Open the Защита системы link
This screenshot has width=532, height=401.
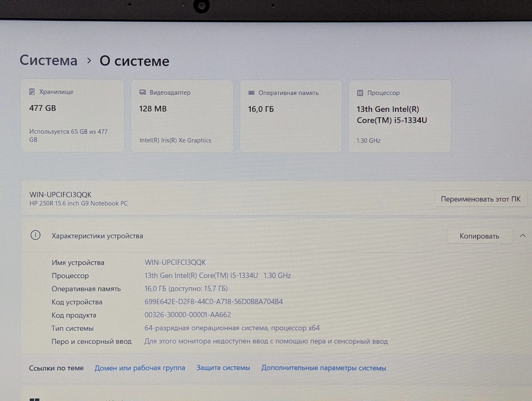pyautogui.click(x=223, y=368)
